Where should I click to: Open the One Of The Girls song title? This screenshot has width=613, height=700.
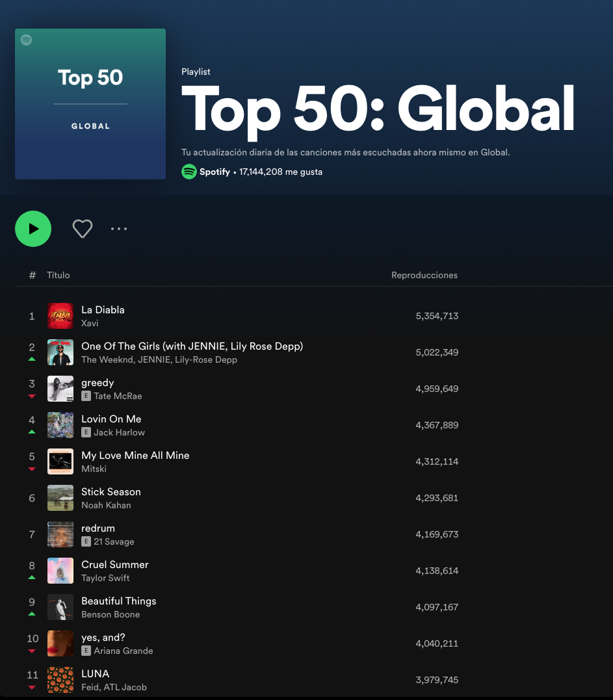pos(192,346)
